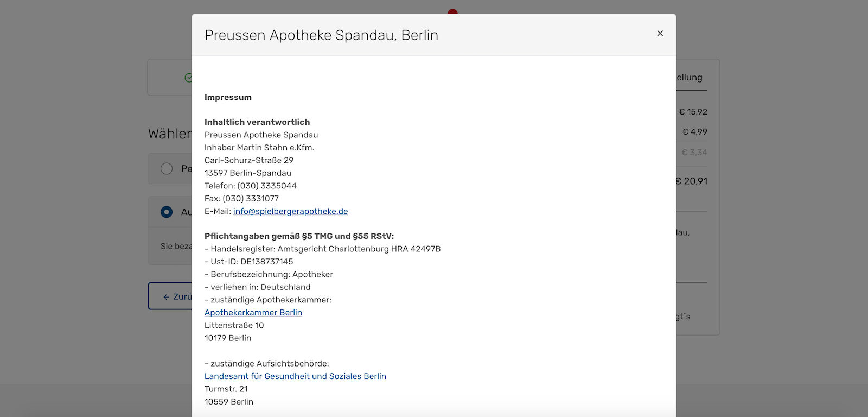
Task: Select the filled 'Au…' radio option
Action: click(x=167, y=212)
